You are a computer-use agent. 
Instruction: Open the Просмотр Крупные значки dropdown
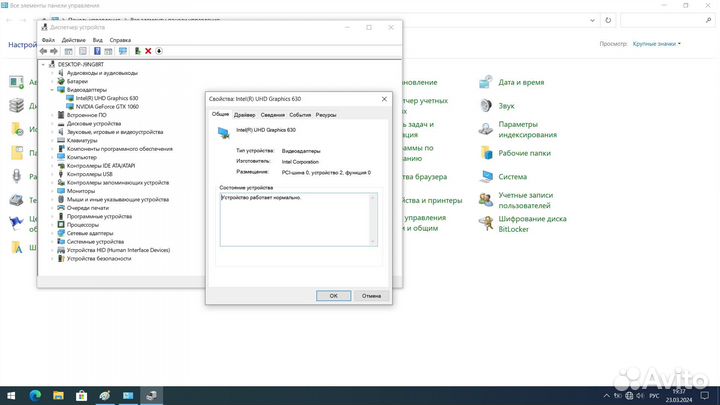click(659, 44)
